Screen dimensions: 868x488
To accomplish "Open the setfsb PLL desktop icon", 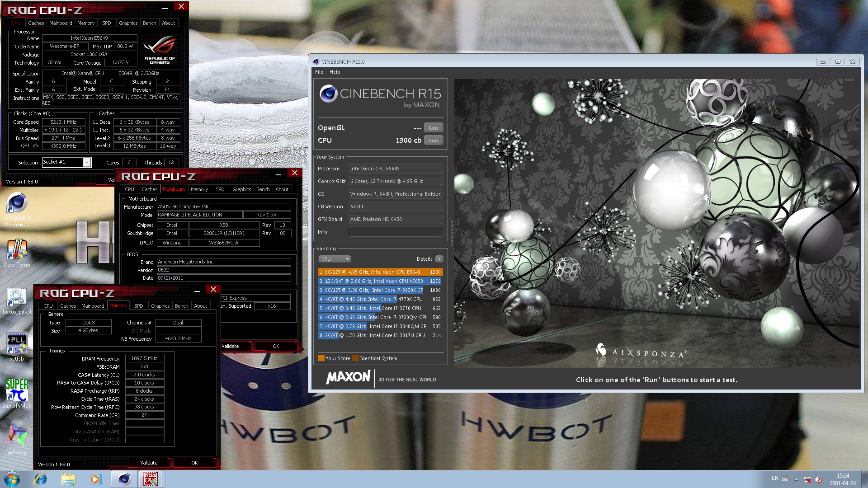I will tap(17, 347).
